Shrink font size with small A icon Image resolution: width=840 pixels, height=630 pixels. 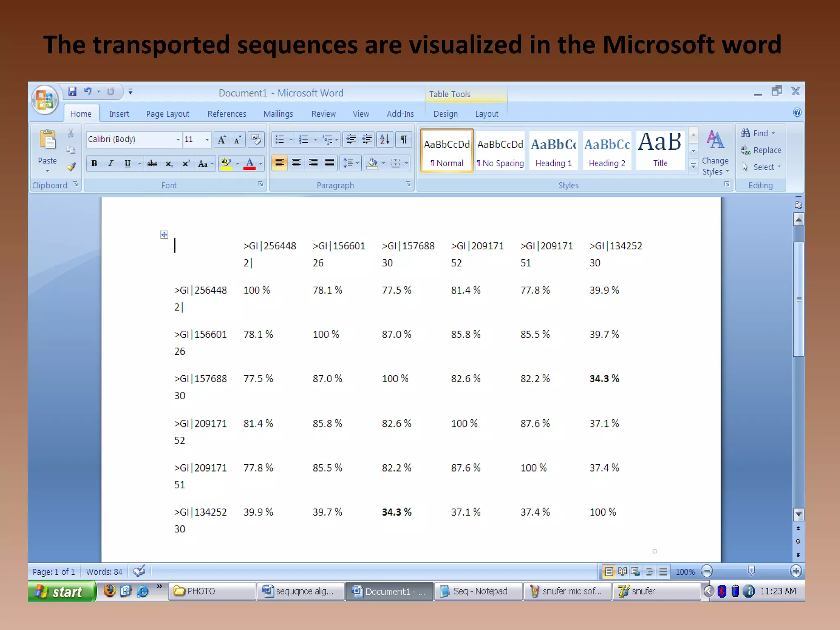click(x=237, y=139)
